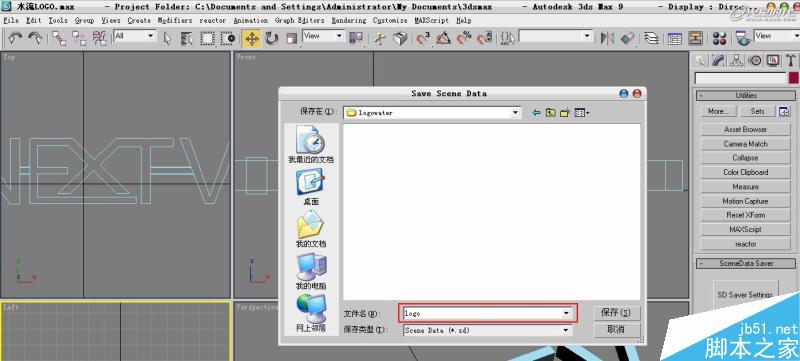Open the reference coordinate system 'View' dropdown

click(323, 36)
